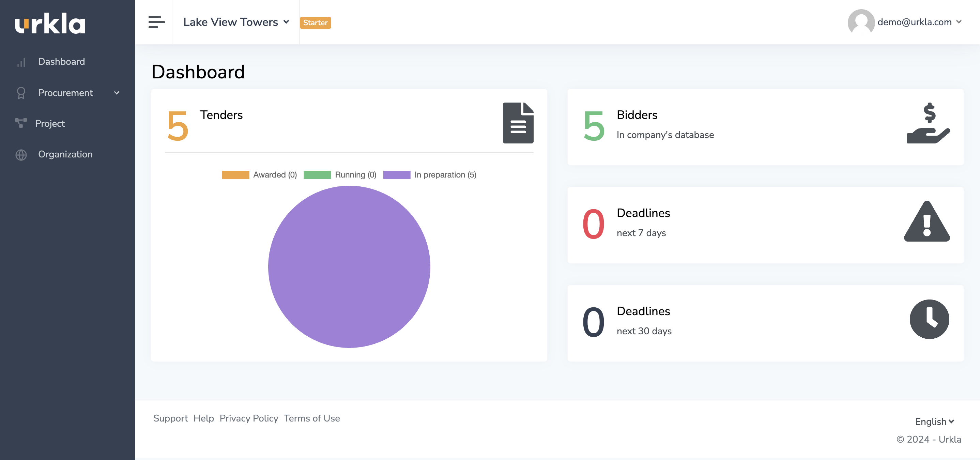Open the English language selector

(x=934, y=421)
